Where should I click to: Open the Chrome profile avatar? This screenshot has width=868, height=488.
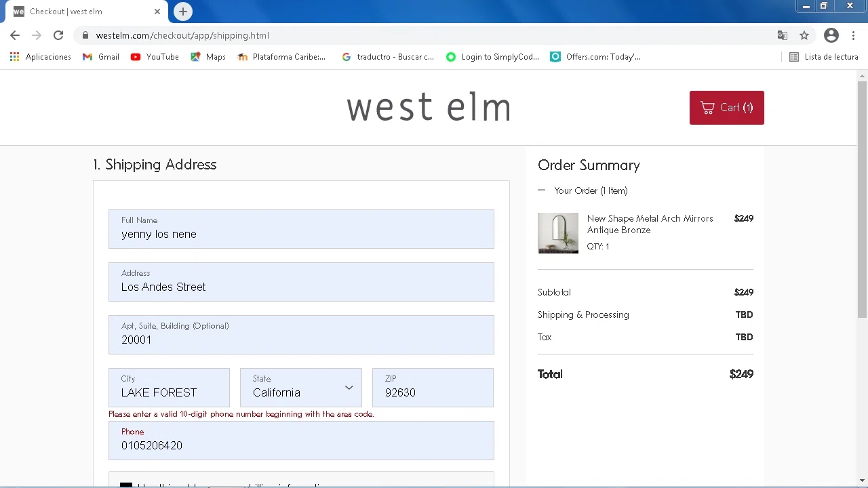(x=831, y=35)
